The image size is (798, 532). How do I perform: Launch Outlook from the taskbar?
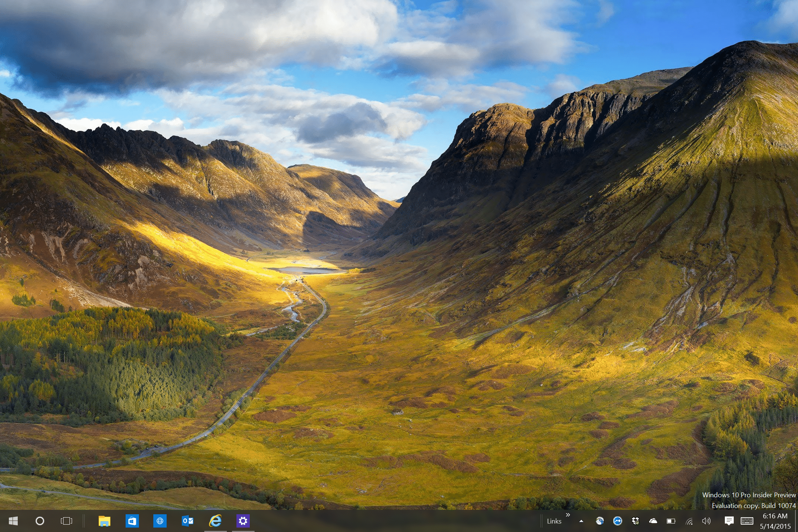coord(188,521)
